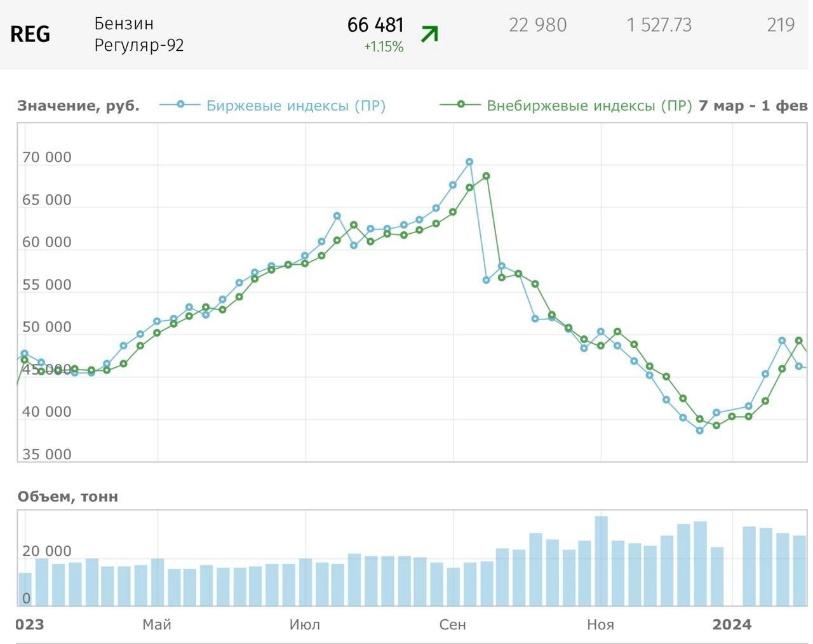813x644 pixels.
Task: Click the lowest blue point on the chart
Action: click(x=700, y=431)
